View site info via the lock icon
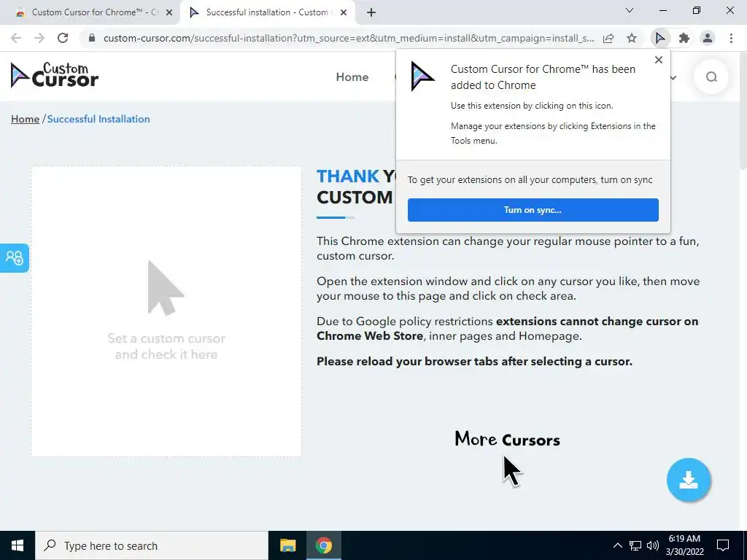The image size is (747, 560). [92, 38]
